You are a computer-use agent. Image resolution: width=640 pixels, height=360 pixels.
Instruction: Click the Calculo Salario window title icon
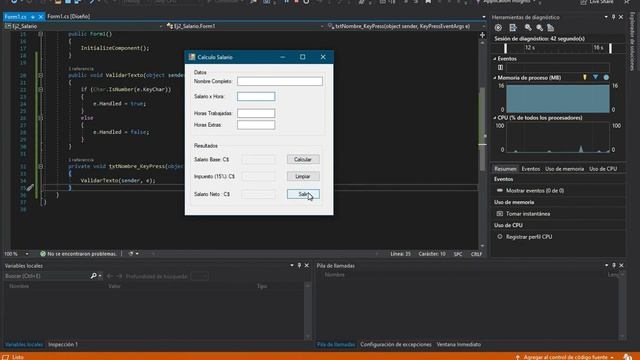[x=192, y=57]
